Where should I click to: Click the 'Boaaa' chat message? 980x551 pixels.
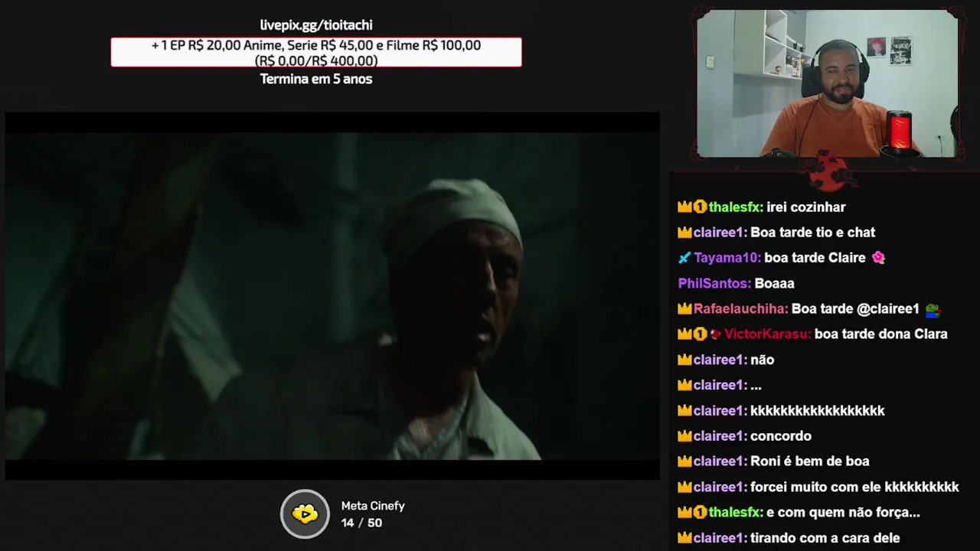click(x=774, y=284)
